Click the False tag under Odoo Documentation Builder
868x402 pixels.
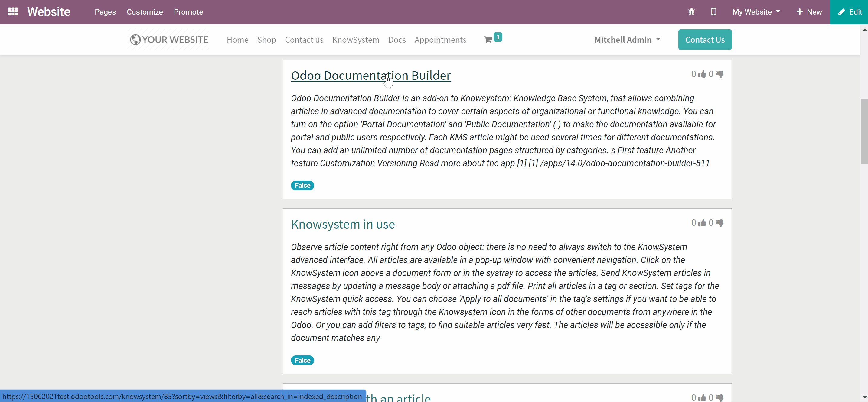(x=302, y=186)
